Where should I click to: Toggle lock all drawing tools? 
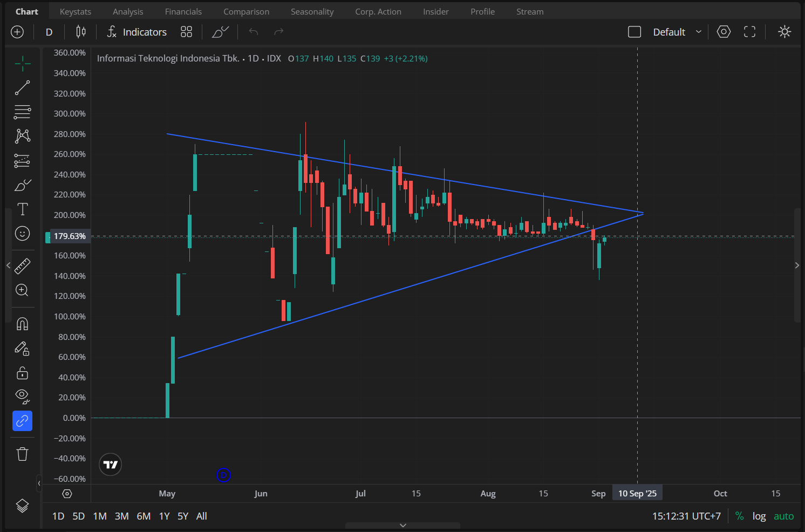point(22,373)
